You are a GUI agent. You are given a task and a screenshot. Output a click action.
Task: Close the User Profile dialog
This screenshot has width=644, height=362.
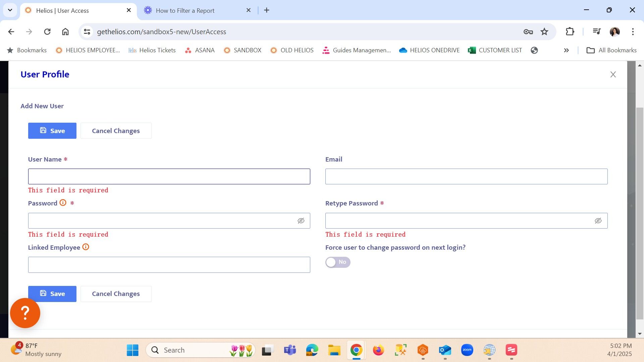(x=613, y=74)
